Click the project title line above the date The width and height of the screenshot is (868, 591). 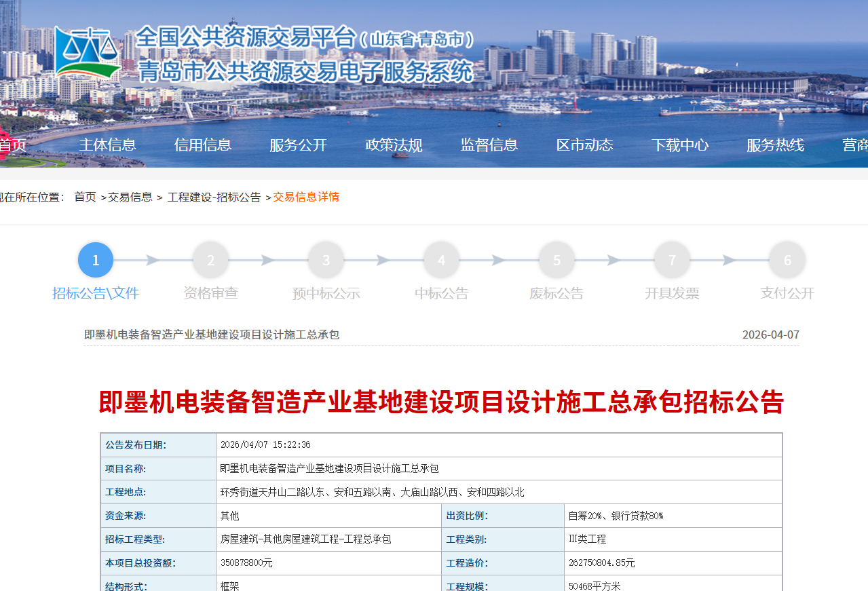[212, 335]
